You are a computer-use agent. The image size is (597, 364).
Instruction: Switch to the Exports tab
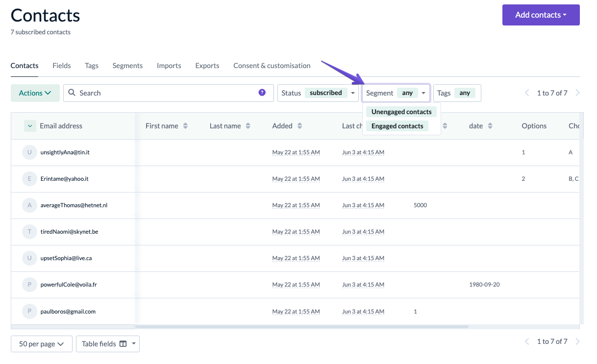207,66
